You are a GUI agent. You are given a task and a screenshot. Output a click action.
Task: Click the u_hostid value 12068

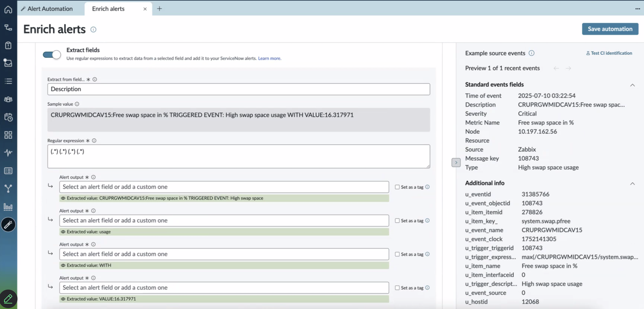coord(530,302)
